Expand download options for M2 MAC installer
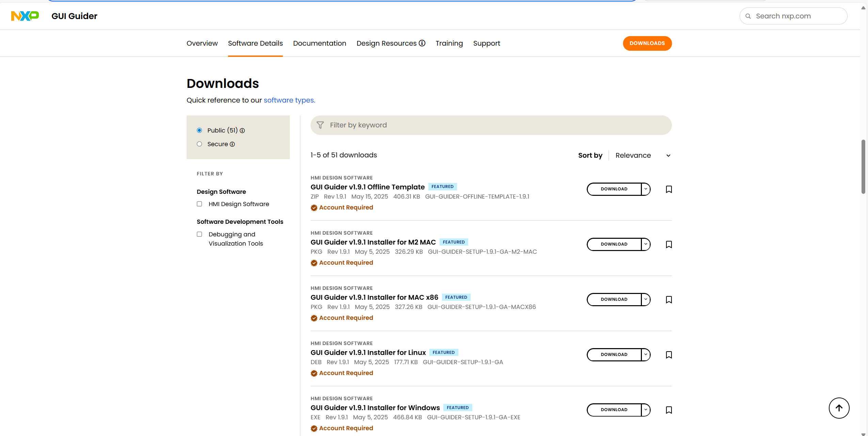The image size is (868, 436). pyautogui.click(x=646, y=244)
